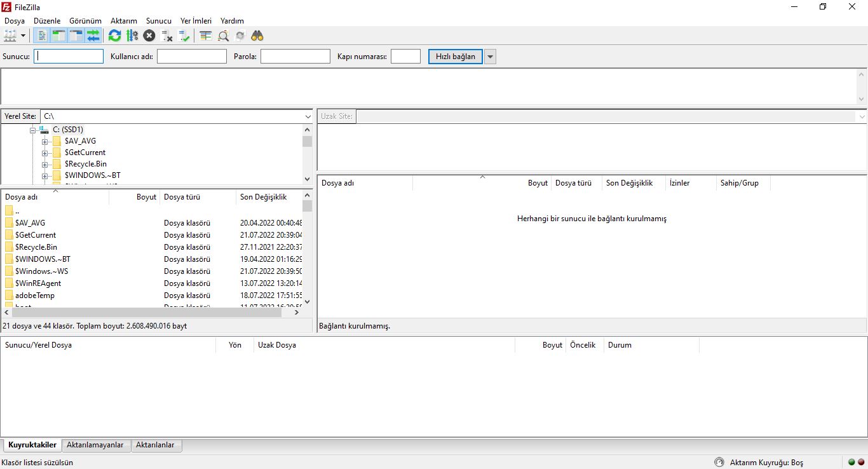Click the remote İzinler column header
Viewport: 868px width, 469px height.
[x=691, y=183]
